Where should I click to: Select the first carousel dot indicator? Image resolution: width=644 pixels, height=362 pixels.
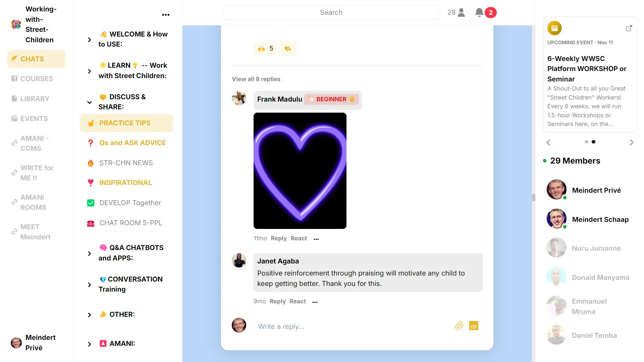pyautogui.click(x=586, y=142)
